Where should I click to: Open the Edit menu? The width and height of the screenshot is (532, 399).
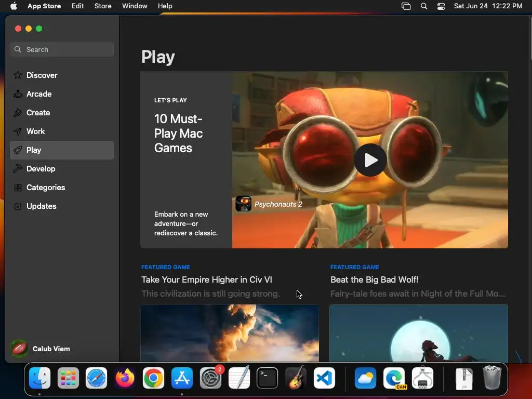pyautogui.click(x=78, y=6)
